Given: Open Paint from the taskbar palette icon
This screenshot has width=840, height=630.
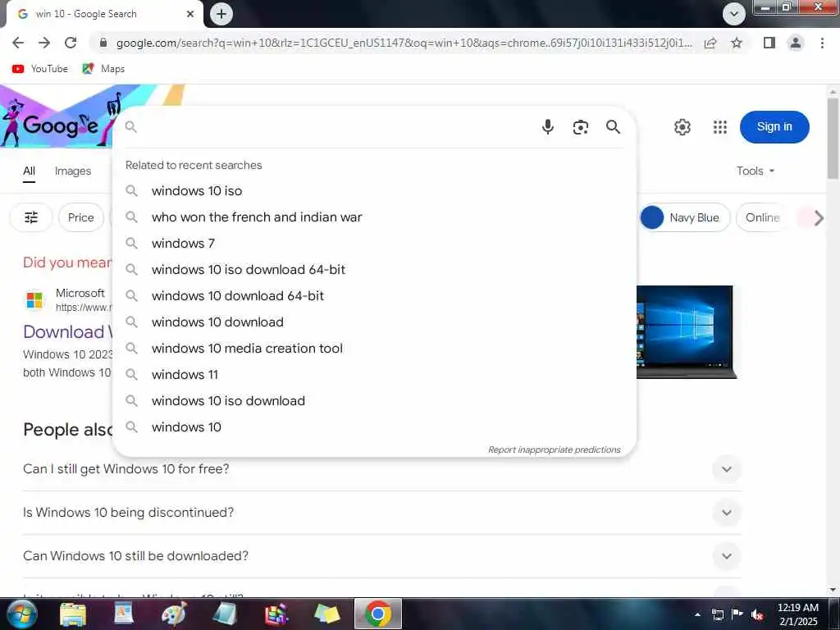Looking at the screenshot, I should [174, 614].
